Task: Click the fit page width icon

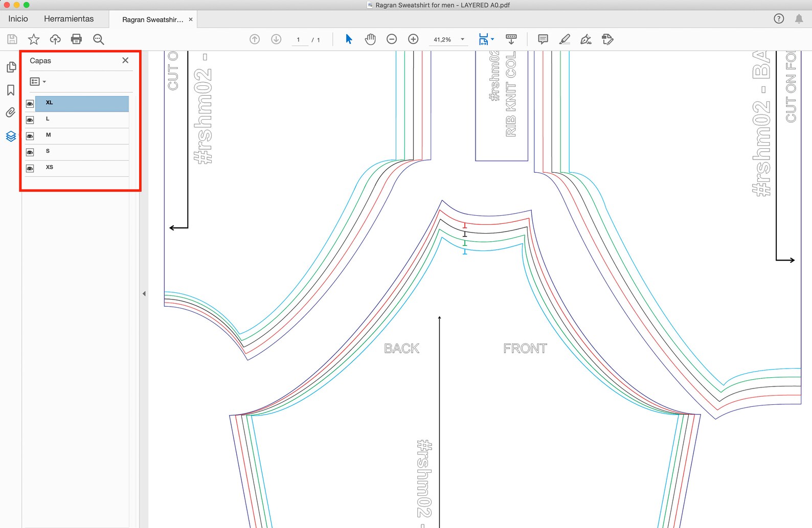Action: click(x=483, y=39)
